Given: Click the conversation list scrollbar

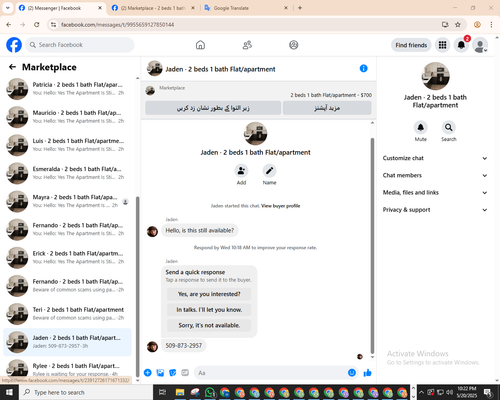Looking at the screenshot, I should click(137, 287).
